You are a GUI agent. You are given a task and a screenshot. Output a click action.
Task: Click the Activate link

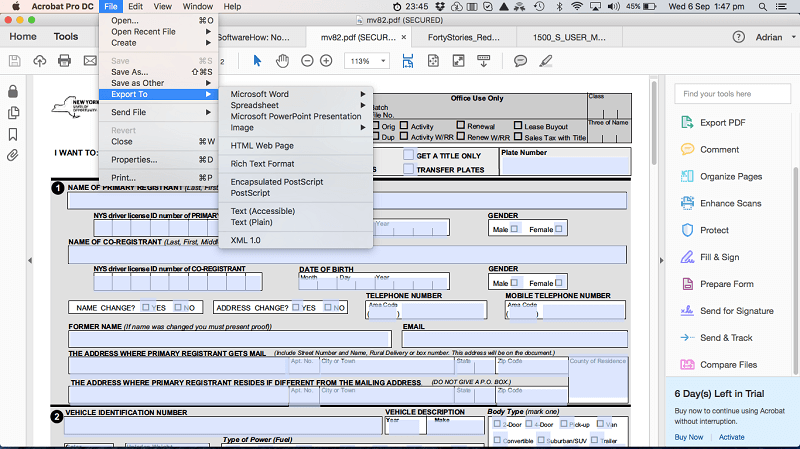(x=732, y=437)
